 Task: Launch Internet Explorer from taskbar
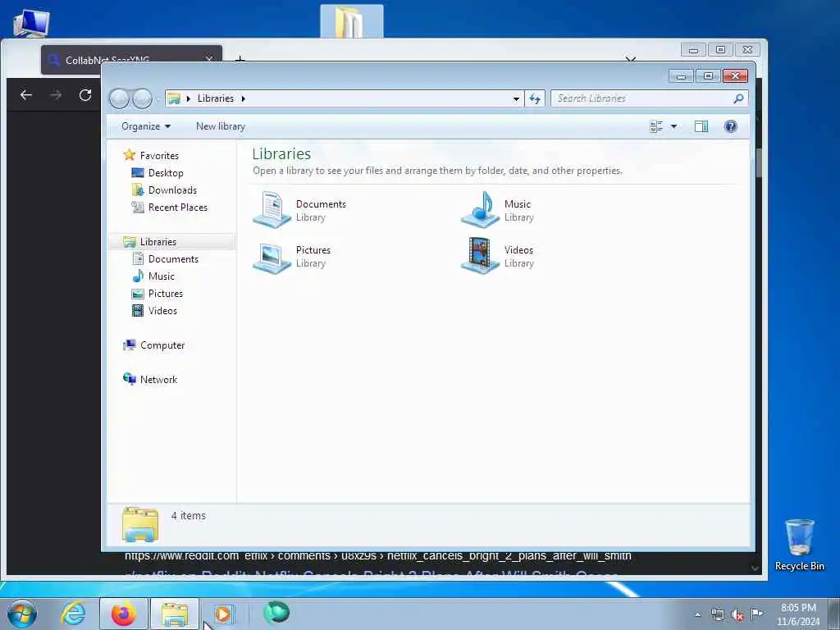point(73,614)
